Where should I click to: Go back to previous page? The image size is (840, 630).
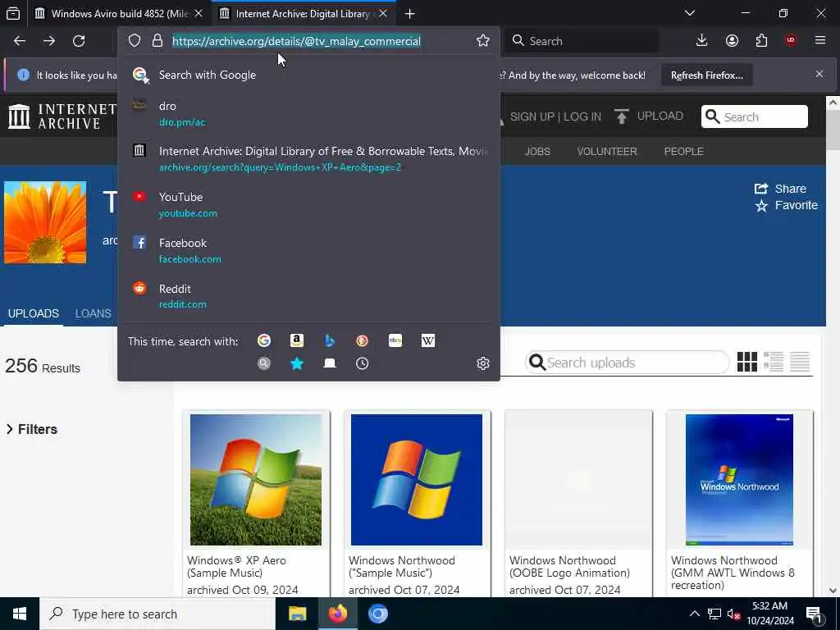pos(20,41)
